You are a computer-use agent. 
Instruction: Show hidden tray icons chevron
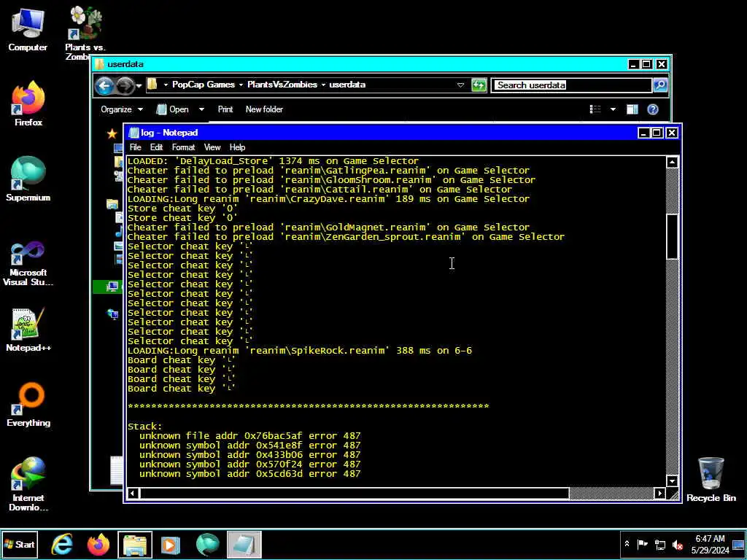[x=627, y=544]
